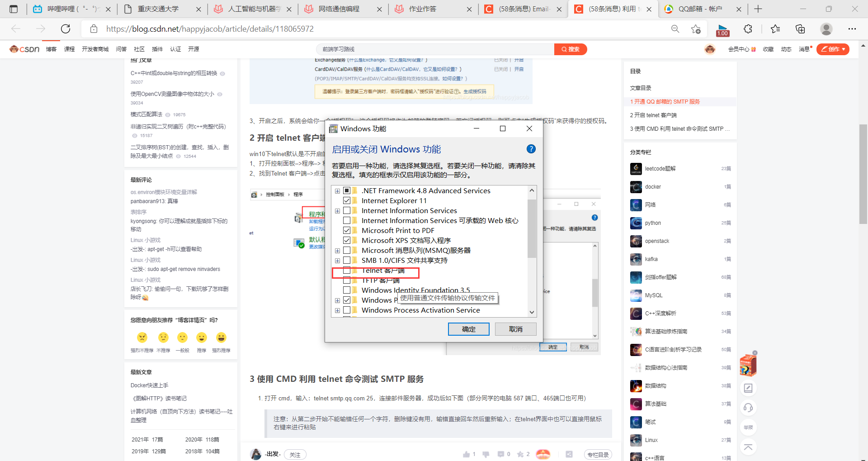Open the leetcode题解 column icon
This screenshot has width=868, height=461.
click(636, 169)
